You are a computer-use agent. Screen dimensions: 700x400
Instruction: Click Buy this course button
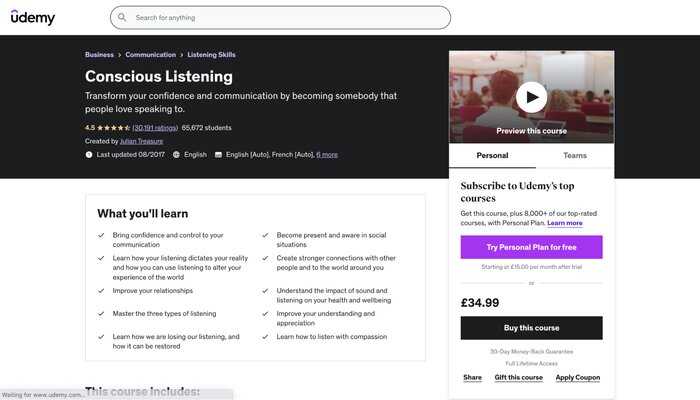531,328
